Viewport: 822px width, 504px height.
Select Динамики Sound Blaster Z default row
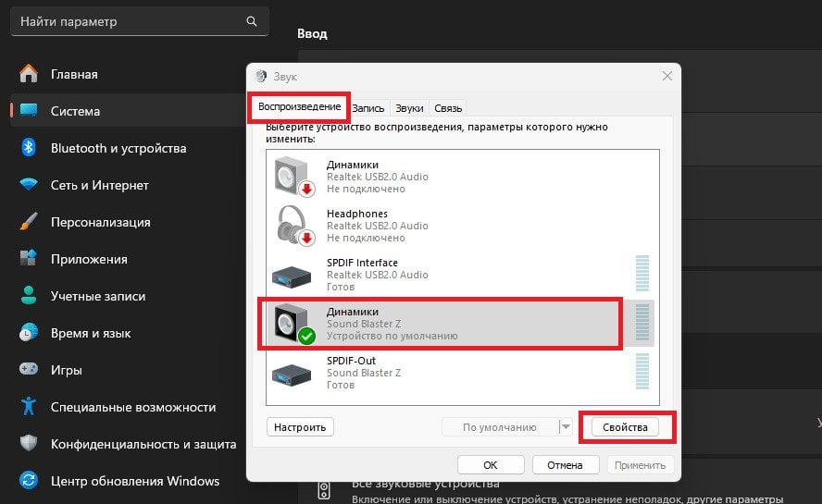[461, 324]
